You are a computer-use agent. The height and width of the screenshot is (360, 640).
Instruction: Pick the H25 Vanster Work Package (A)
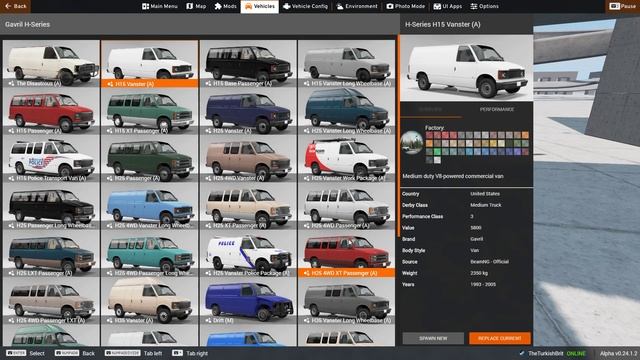[x=347, y=158]
